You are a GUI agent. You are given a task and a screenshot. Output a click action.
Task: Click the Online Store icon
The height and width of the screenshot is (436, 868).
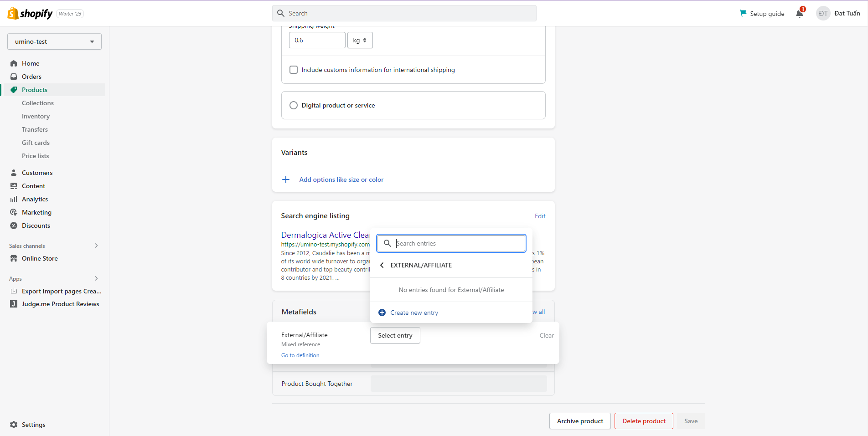click(14, 258)
